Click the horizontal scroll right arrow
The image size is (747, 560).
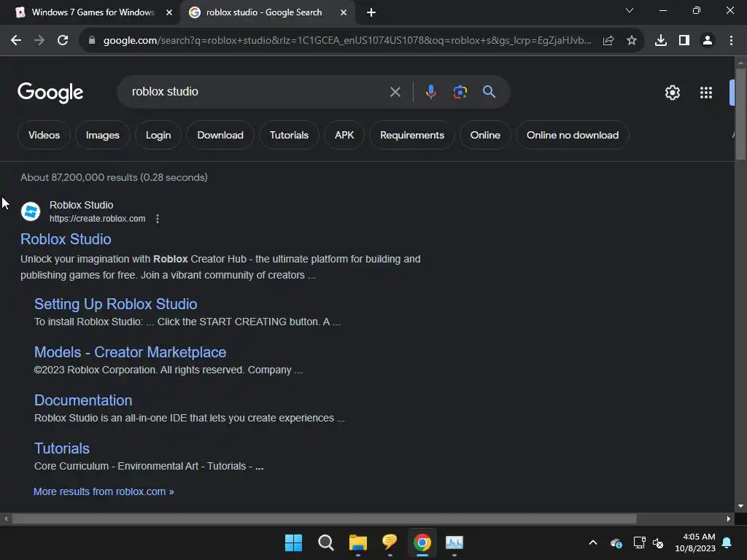tap(729, 518)
